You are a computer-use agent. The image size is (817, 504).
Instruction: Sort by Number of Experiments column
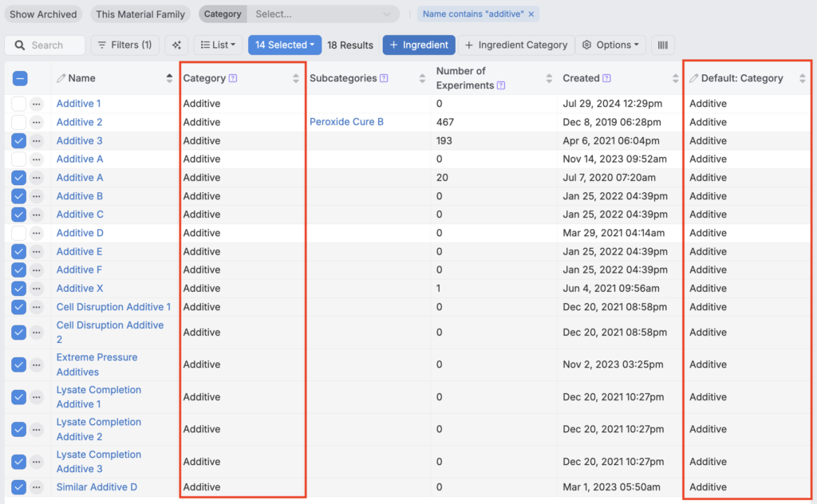(x=549, y=78)
